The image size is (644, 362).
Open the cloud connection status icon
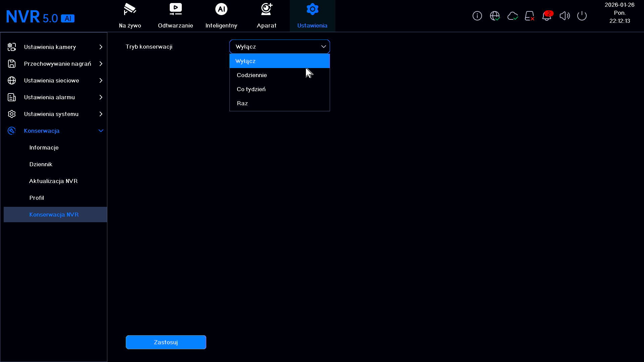coord(513,16)
